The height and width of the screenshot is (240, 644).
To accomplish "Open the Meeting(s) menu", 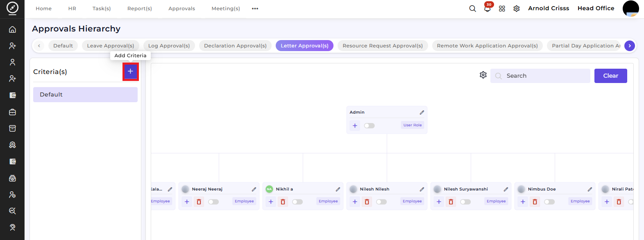I will coord(226,9).
